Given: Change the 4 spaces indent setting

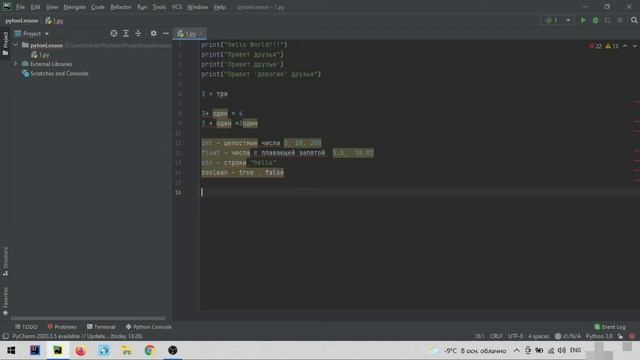Looking at the screenshot, I should tap(538, 336).
